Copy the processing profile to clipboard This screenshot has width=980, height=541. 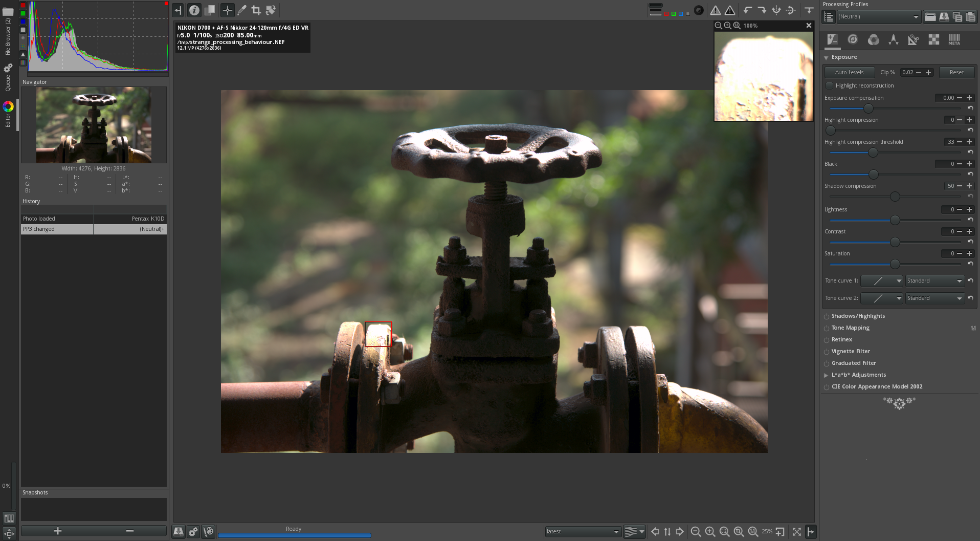click(957, 17)
